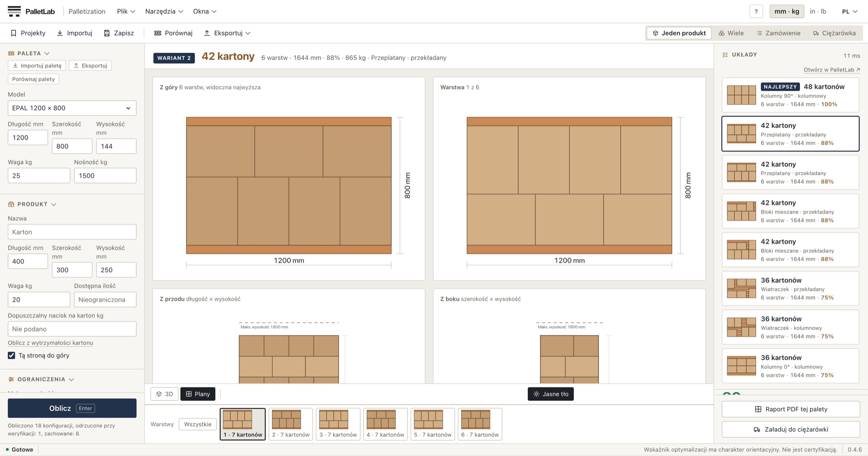
Task: Select in · lb units toggle
Action: [x=818, y=11]
